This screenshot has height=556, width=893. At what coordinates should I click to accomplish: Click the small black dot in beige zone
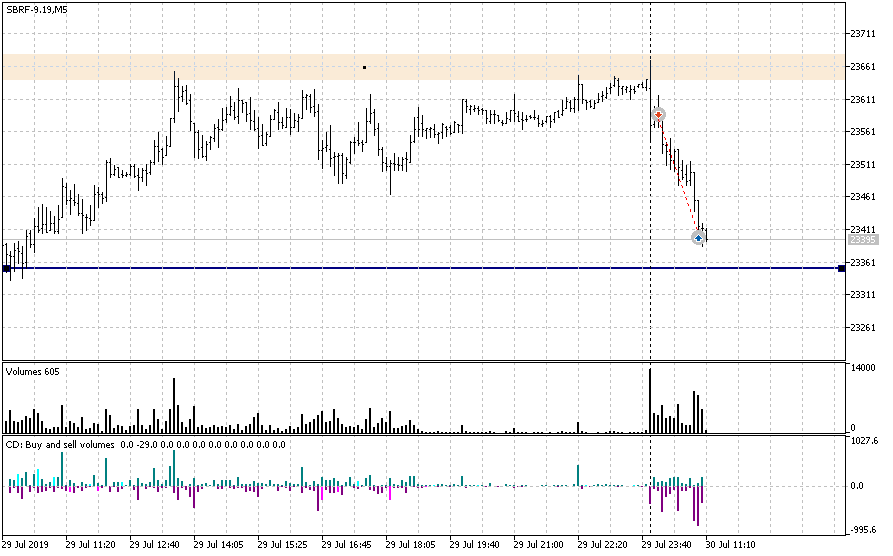pos(364,67)
